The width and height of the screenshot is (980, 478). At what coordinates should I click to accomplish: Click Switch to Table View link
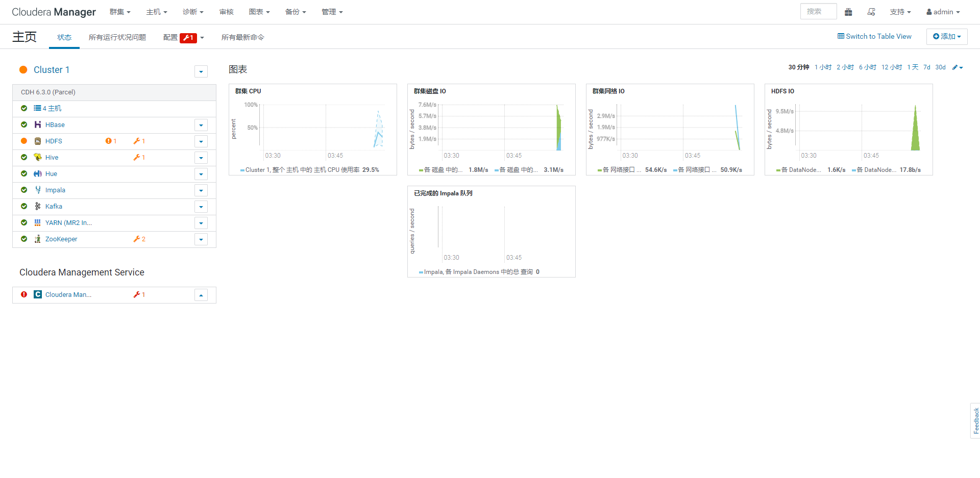(x=874, y=36)
